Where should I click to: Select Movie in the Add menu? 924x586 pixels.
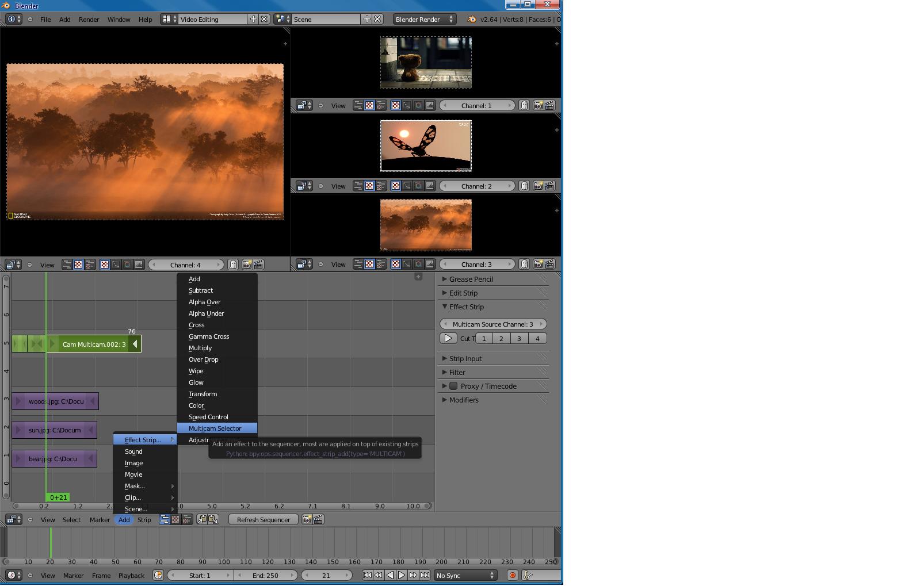point(145,474)
